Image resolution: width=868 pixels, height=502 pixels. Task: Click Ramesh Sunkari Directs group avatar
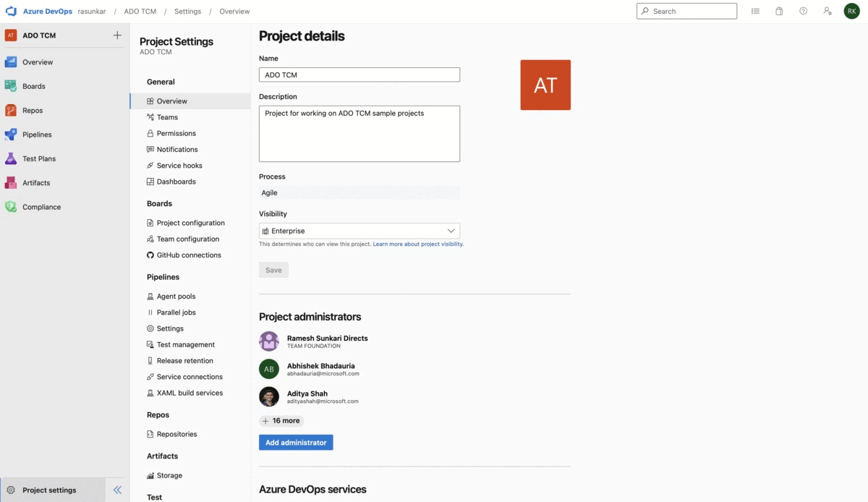click(269, 341)
